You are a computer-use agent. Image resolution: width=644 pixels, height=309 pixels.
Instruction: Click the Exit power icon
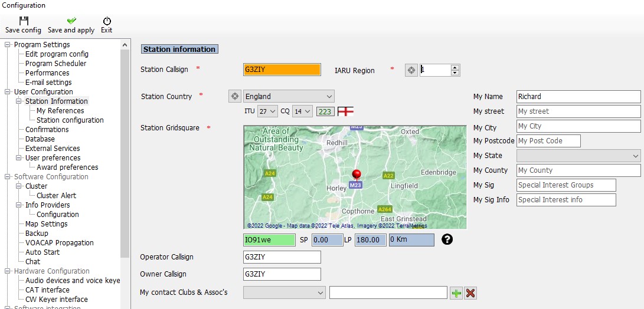click(107, 21)
